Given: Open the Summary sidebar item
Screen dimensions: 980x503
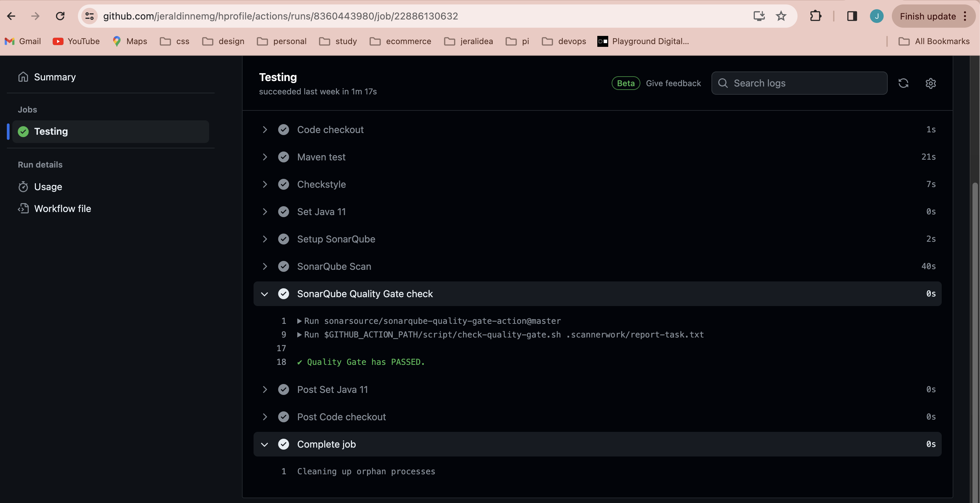Looking at the screenshot, I should 54,77.
